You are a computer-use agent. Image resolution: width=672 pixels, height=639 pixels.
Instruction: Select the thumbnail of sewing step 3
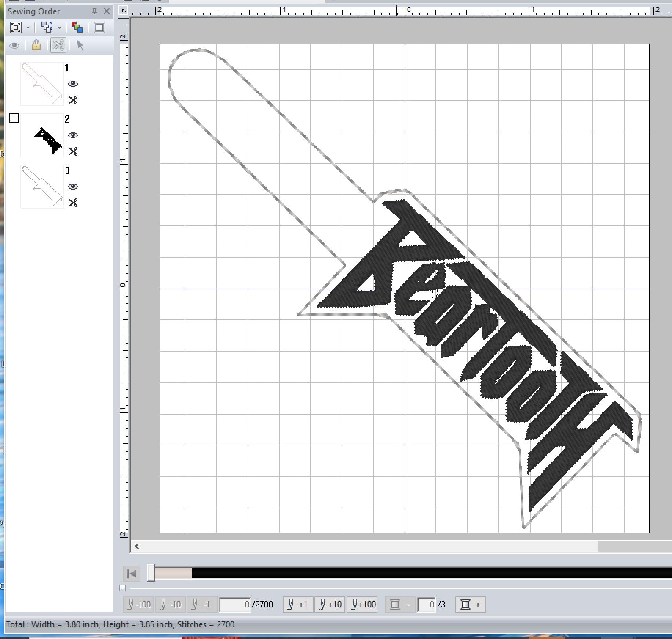point(42,187)
